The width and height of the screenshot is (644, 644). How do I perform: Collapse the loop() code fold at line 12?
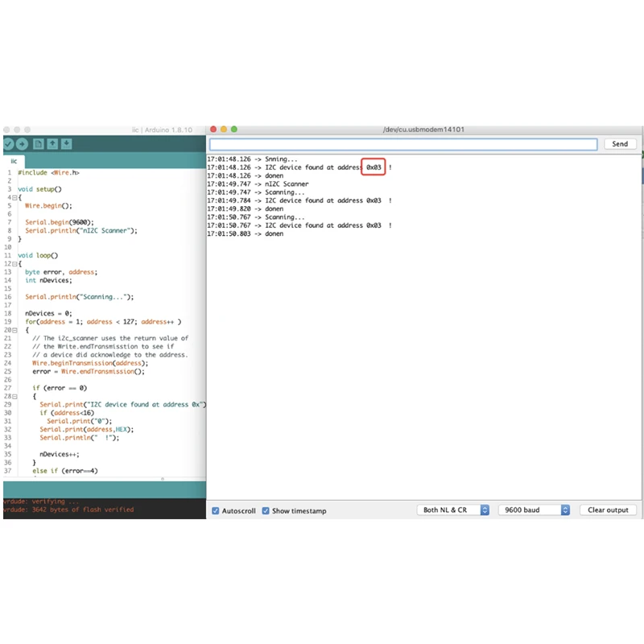(x=14, y=264)
